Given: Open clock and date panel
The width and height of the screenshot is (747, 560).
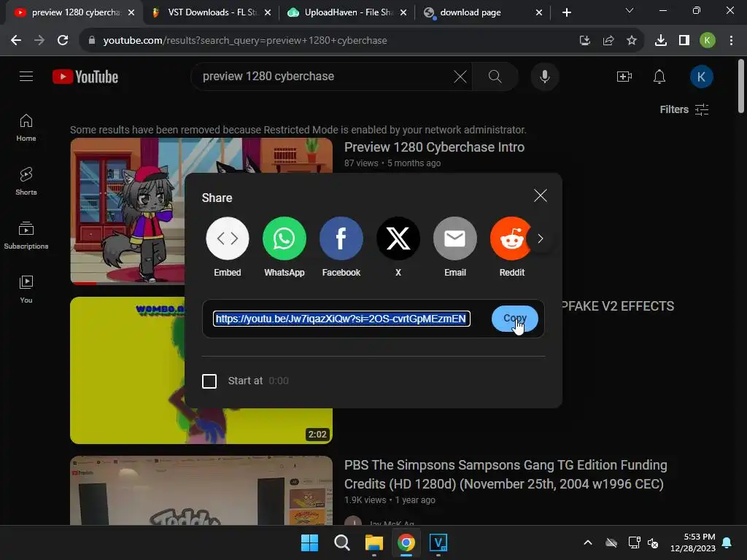Looking at the screenshot, I should tap(693, 542).
